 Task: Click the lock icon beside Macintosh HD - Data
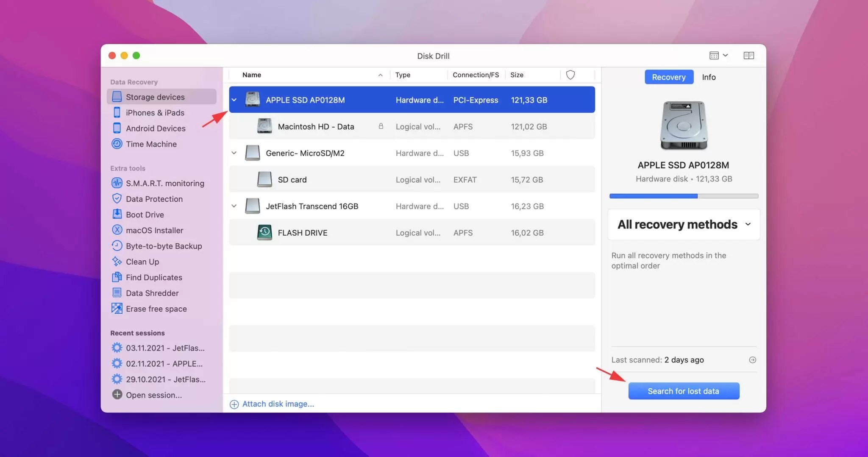point(381,126)
